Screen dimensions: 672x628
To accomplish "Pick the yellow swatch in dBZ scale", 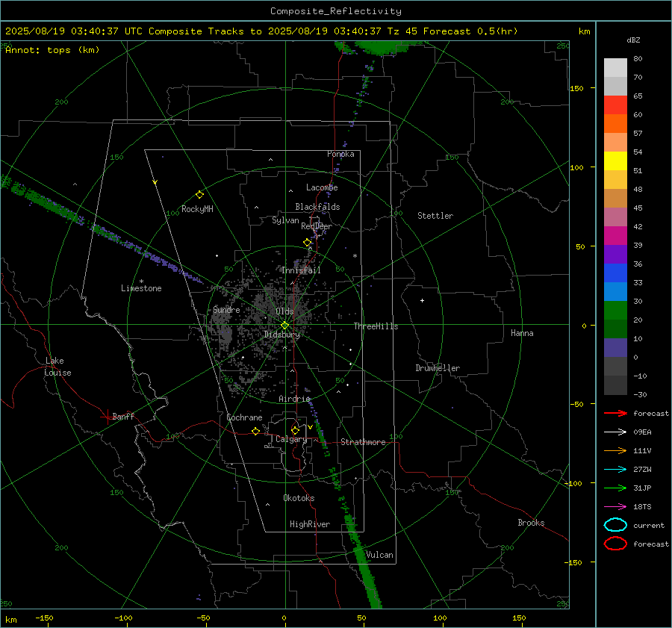I will click(615, 161).
